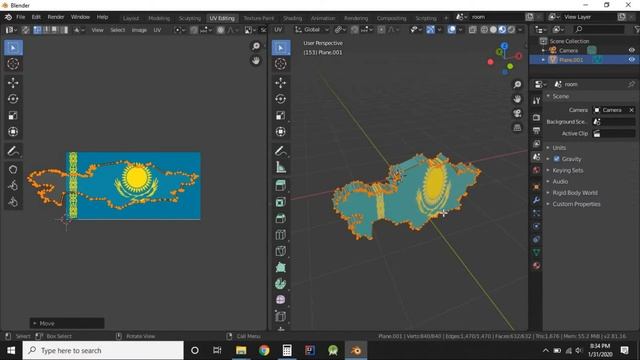
Task: Select the Grab sculpt tool in UV editor
Action: tap(13, 169)
